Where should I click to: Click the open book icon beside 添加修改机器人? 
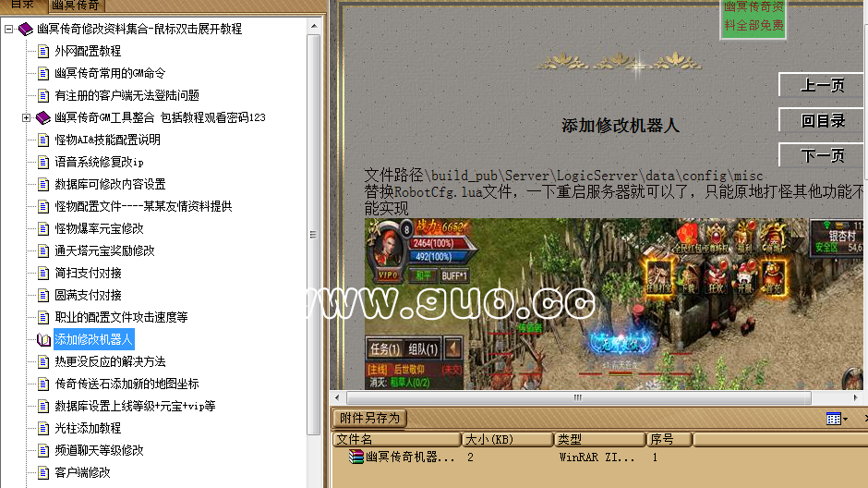[43, 339]
